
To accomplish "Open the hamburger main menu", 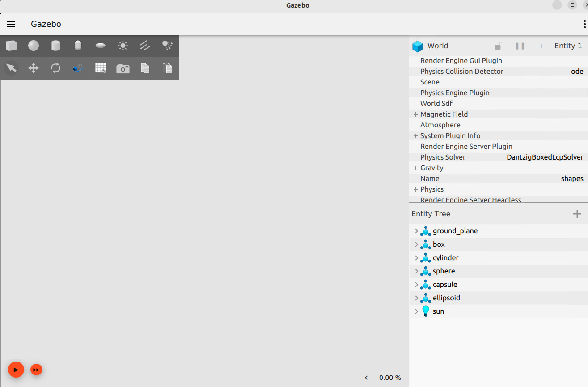I will (x=11, y=24).
